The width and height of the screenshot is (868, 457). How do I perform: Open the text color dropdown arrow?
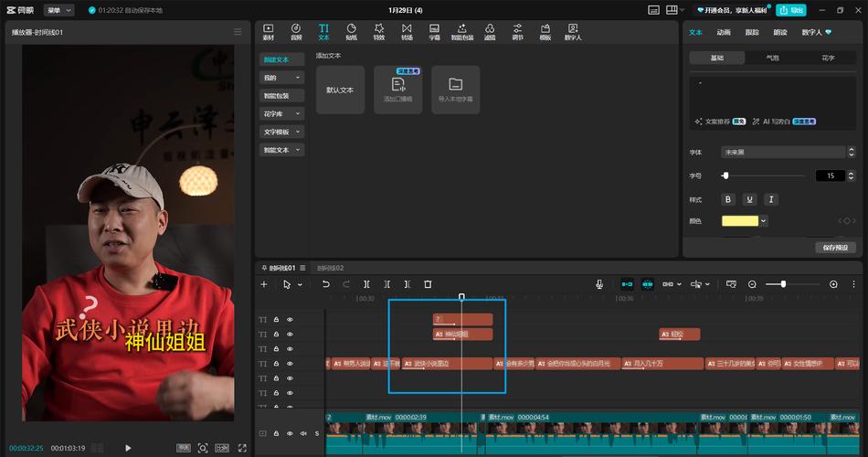tap(763, 221)
